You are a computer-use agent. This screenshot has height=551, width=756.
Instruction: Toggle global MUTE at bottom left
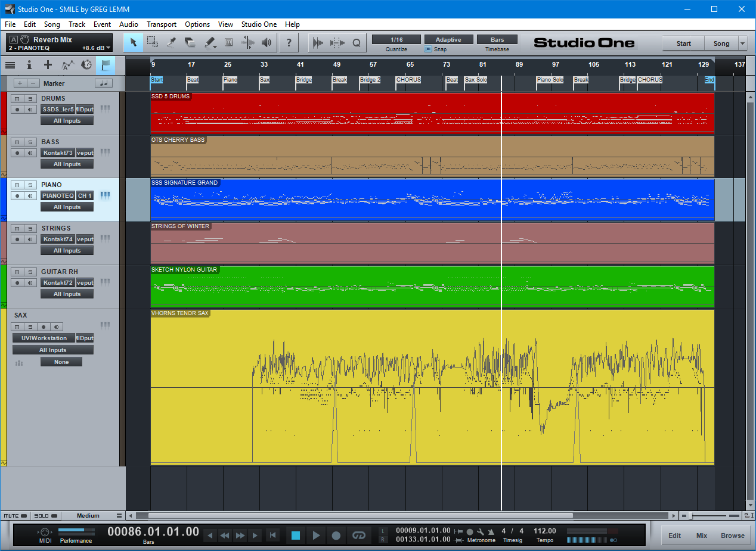click(16, 516)
